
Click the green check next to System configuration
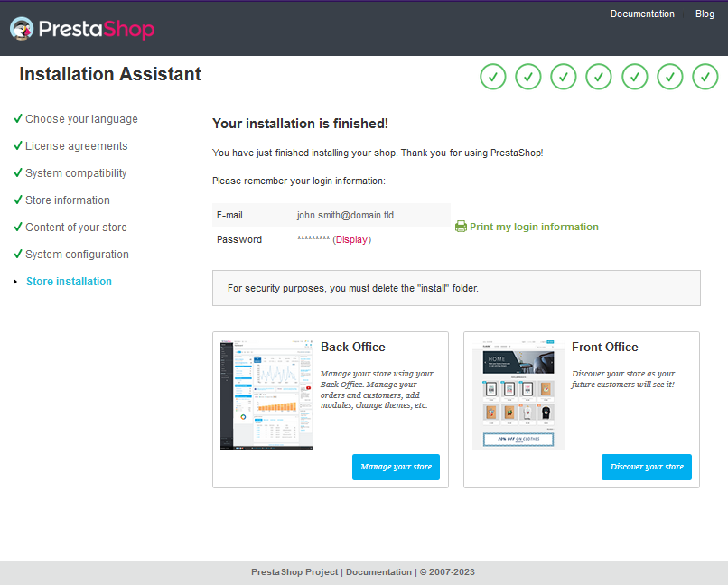17,254
